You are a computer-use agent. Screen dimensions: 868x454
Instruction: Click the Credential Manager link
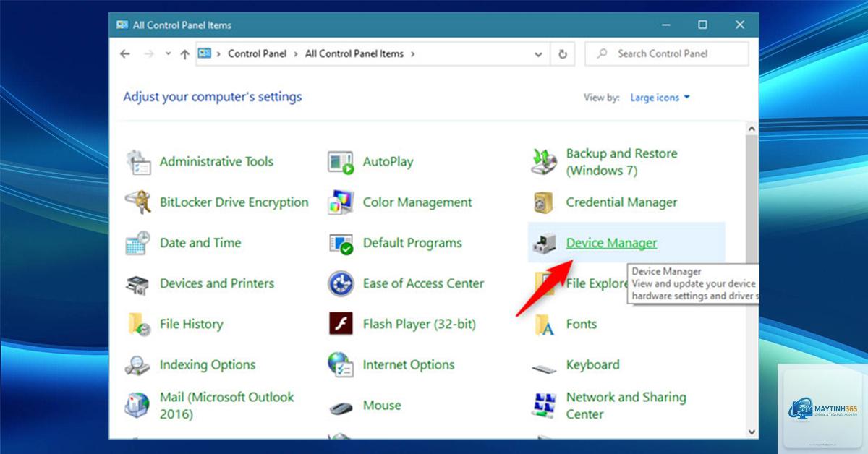[621, 202]
